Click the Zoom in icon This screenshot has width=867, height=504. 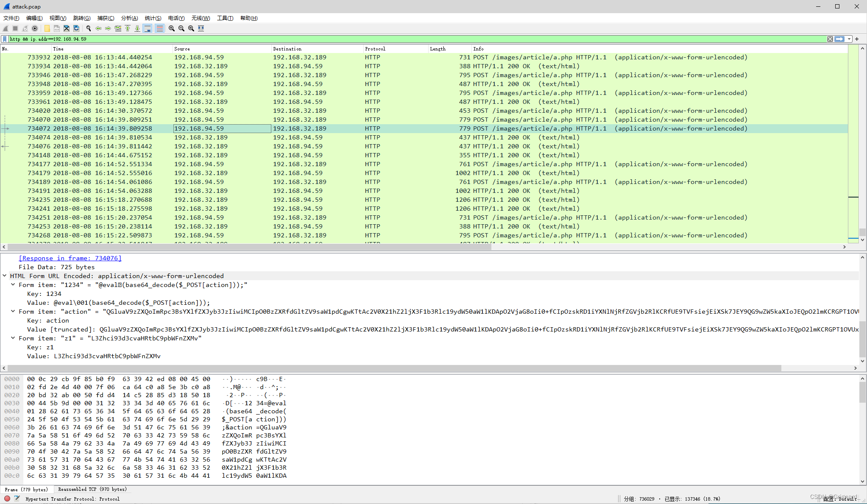coord(172,28)
